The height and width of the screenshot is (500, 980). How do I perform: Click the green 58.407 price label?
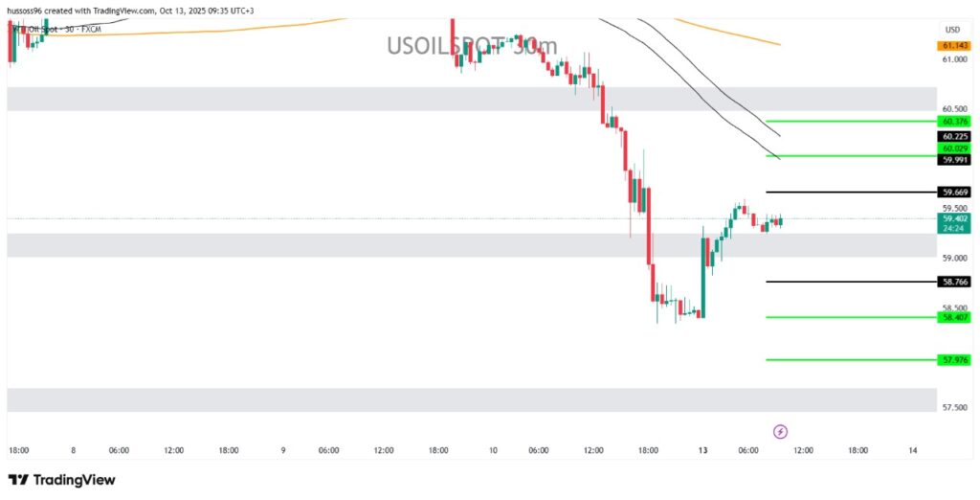click(x=954, y=317)
